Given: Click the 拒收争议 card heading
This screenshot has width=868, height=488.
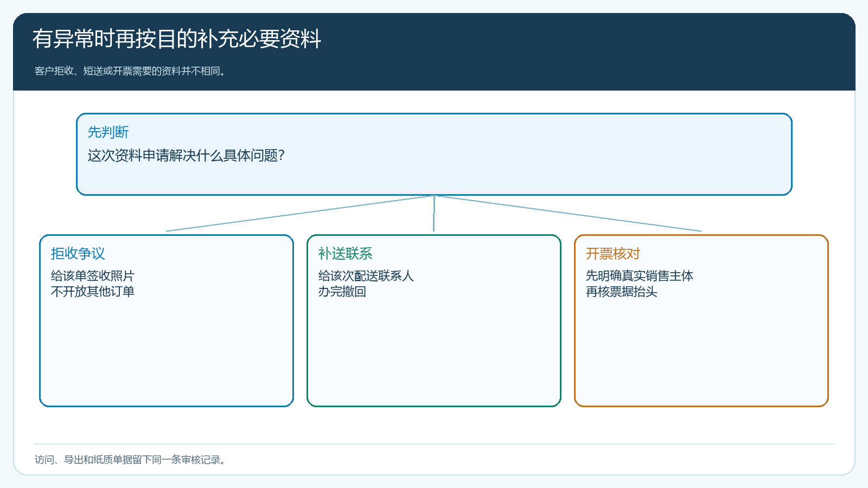Looking at the screenshot, I should click(x=78, y=254).
